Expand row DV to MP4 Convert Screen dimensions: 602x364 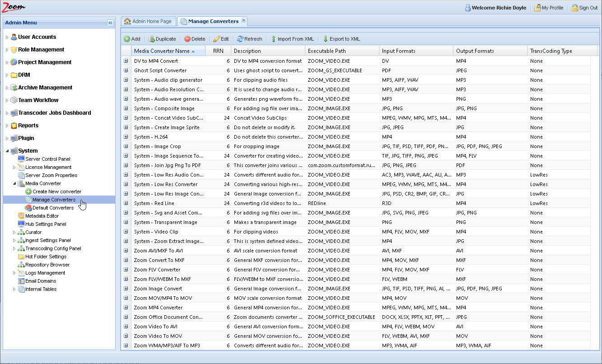click(x=126, y=61)
